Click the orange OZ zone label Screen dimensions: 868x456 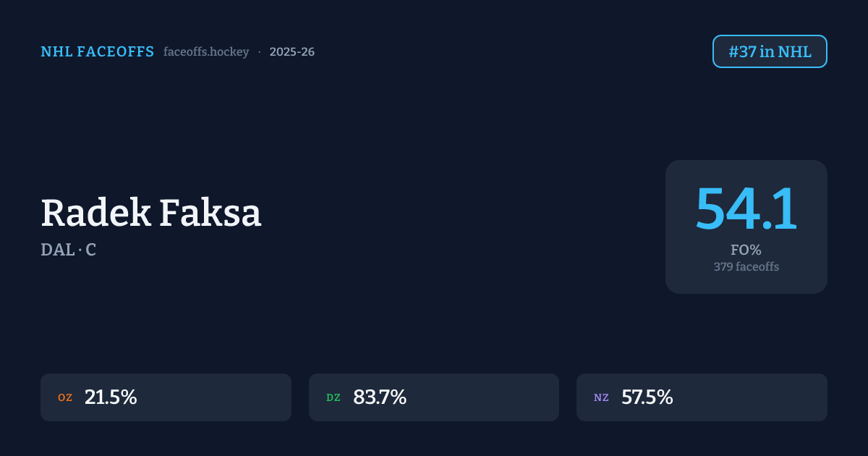(65, 397)
